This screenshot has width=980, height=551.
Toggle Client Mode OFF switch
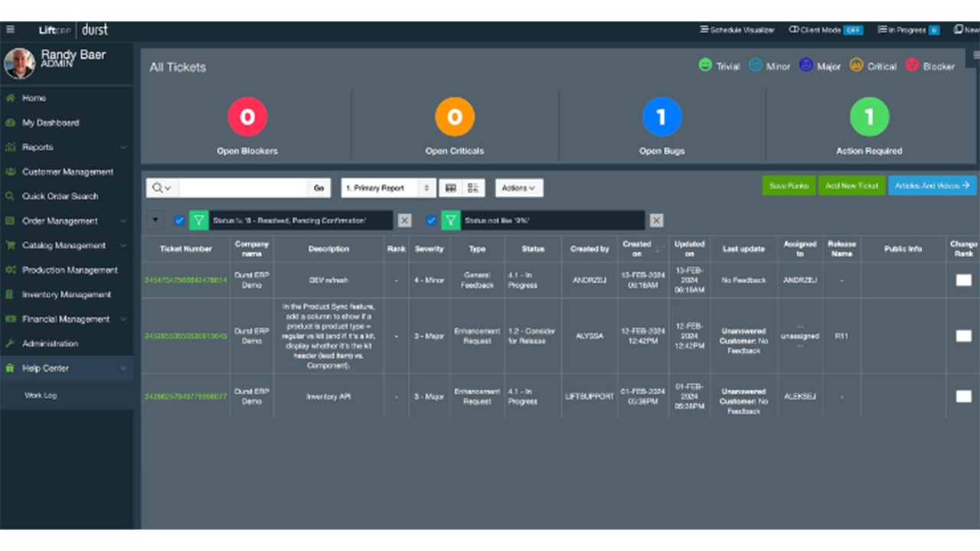[853, 30]
